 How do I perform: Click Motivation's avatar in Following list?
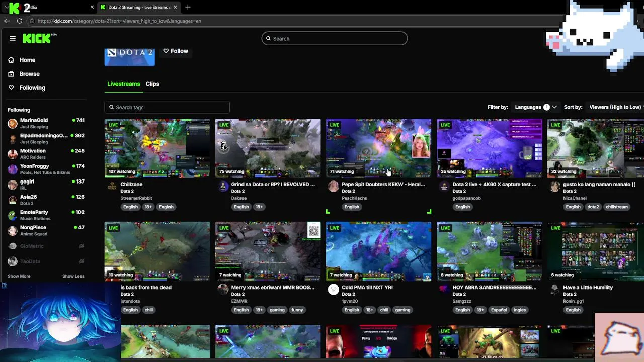[13, 154]
